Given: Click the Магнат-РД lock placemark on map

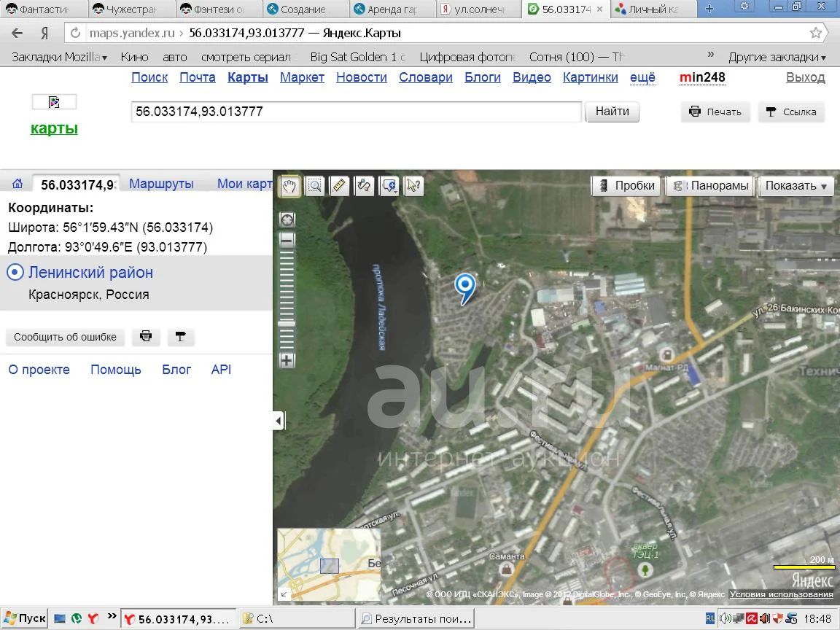Looking at the screenshot, I should (x=667, y=354).
